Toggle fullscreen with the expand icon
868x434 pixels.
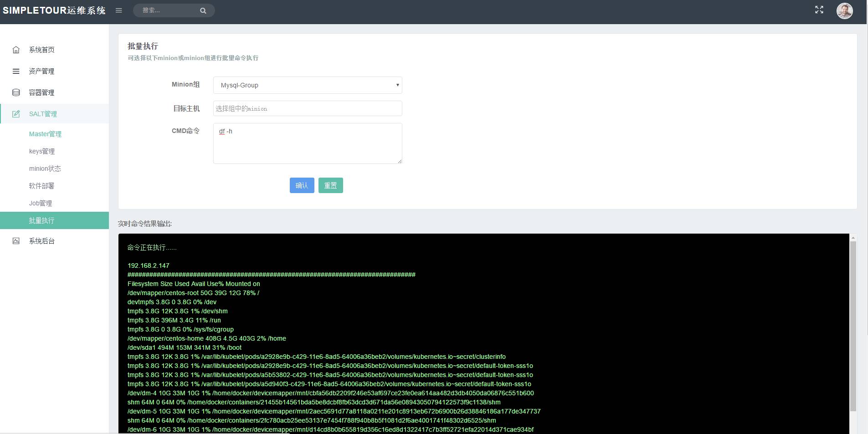(819, 10)
